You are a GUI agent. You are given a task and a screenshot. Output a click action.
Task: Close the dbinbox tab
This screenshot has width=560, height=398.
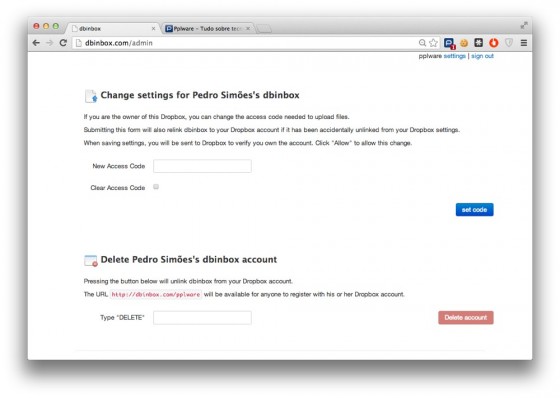coord(153,28)
